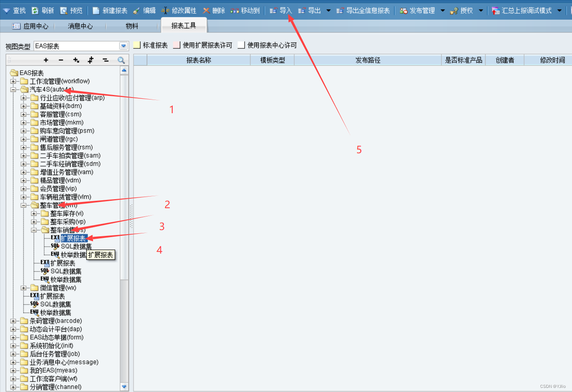Expand the 行业应收/应付管理(arp) node
This screenshot has width=572, height=392.
pos(24,98)
